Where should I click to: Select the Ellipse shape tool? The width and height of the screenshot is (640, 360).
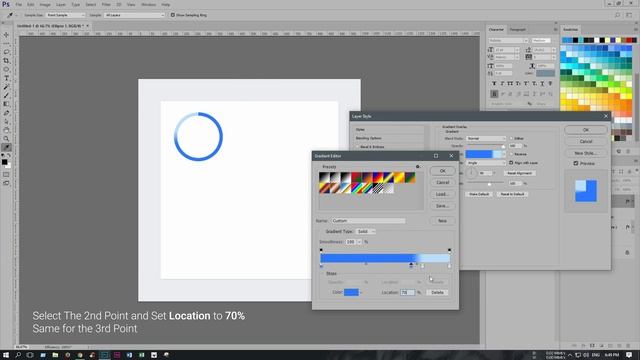coord(6,69)
